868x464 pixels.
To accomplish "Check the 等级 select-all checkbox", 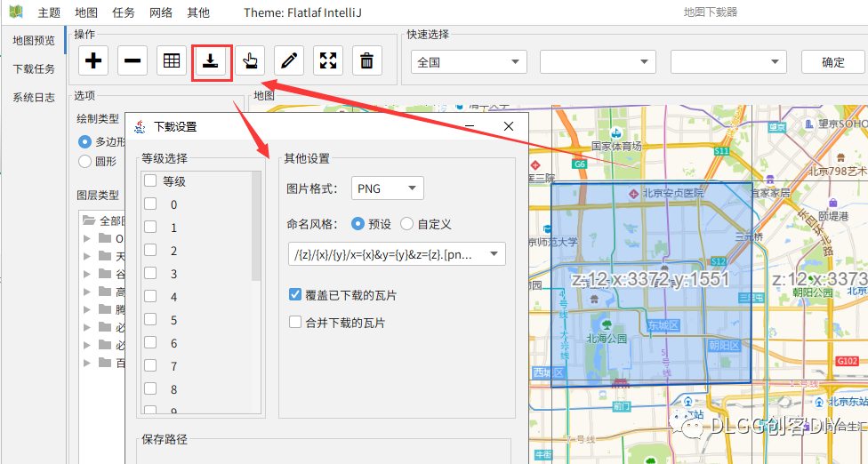I will pyautogui.click(x=150, y=180).
